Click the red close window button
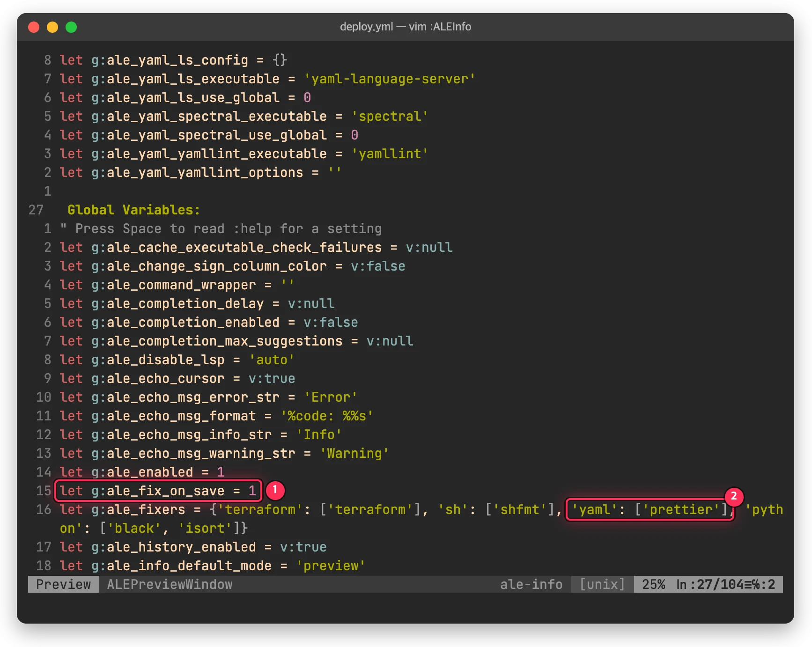 click(x=34, y=27)
